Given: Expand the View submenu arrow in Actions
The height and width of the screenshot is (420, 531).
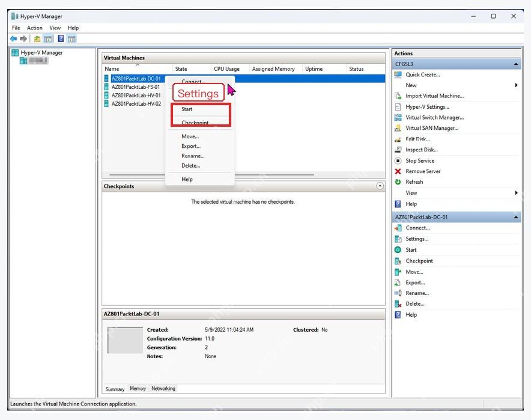Looking at the screenshot, I should pos(516,193).
